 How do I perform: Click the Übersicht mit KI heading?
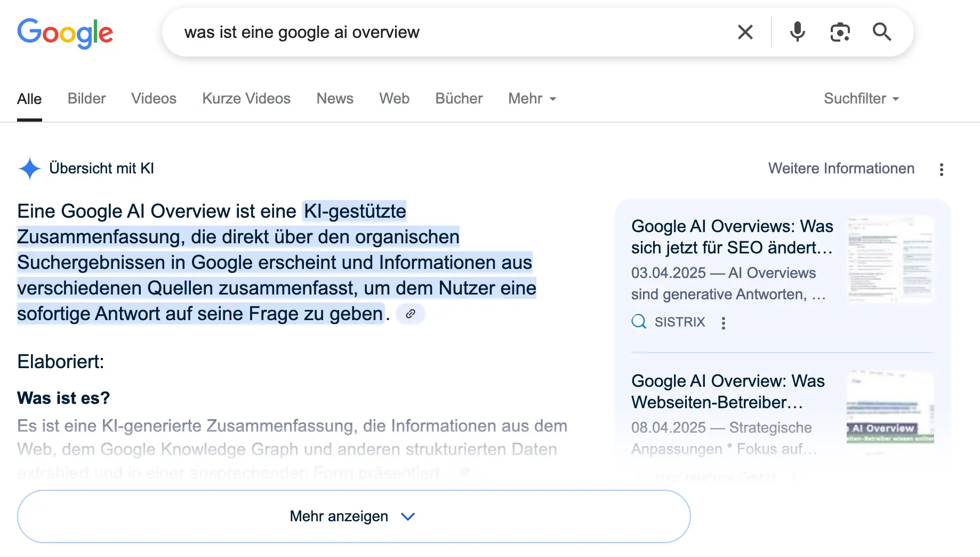tap(101, 169)
